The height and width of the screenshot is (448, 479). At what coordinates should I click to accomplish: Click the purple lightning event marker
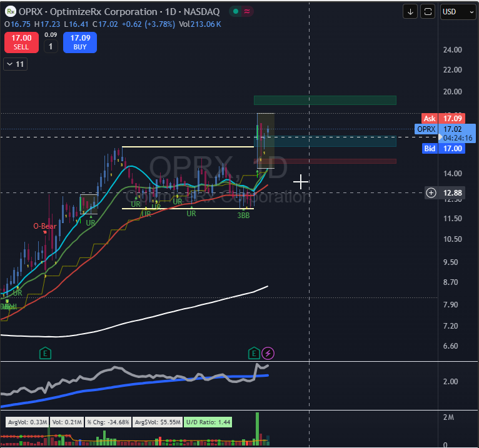268,354
